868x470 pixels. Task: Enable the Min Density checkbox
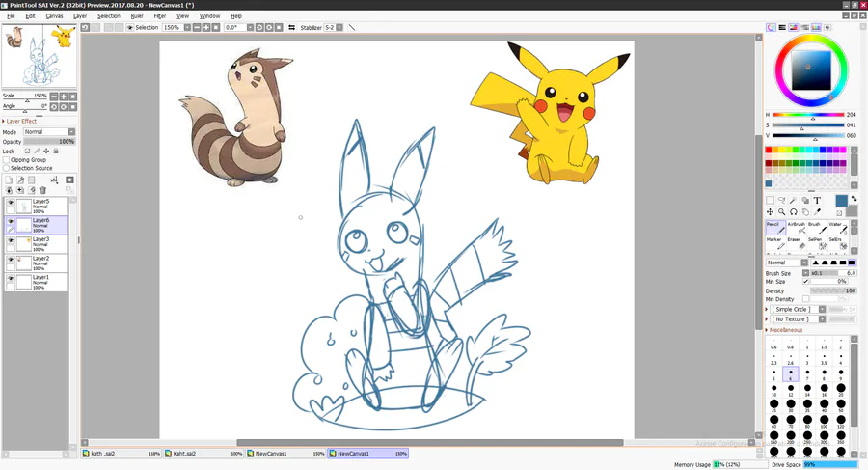point(805,299)
